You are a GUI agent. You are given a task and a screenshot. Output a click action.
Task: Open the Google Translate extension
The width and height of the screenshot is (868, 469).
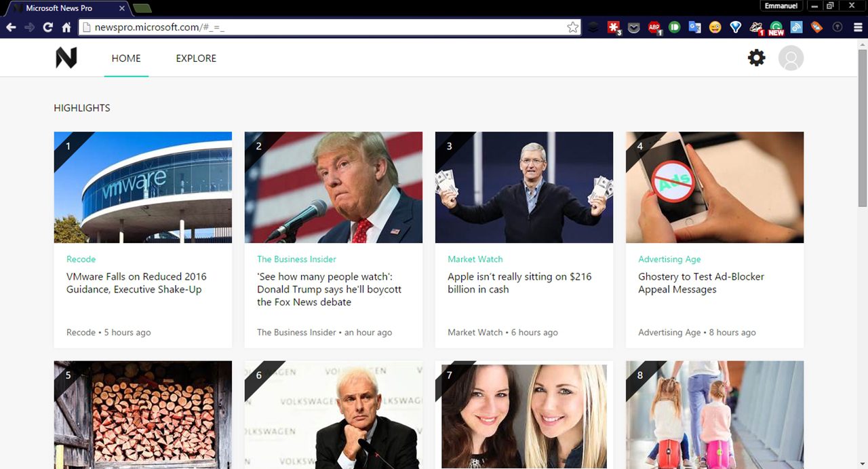point(695,27)
